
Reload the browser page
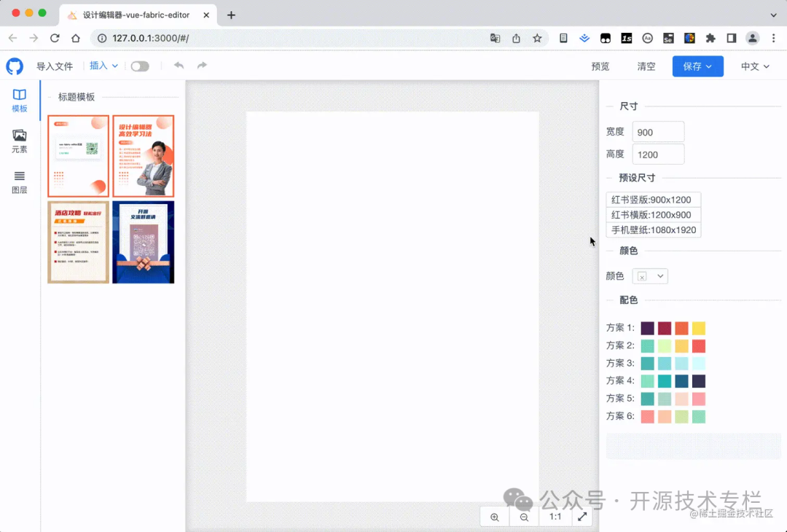click(55, 38)
